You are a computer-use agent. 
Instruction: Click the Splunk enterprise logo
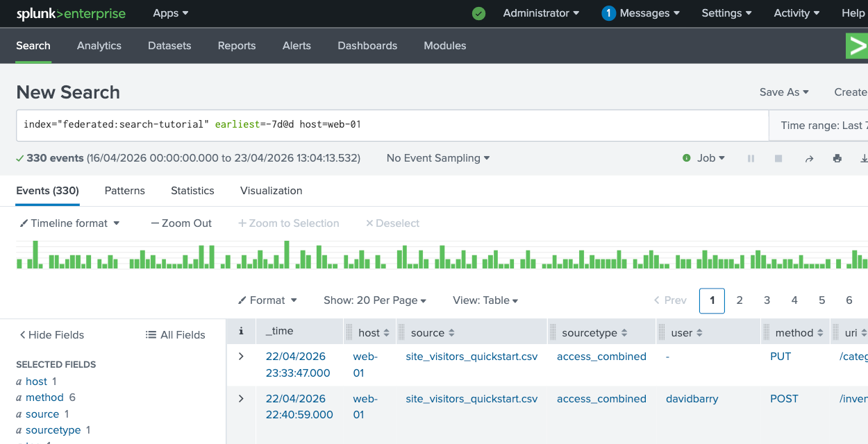point(71,13)
